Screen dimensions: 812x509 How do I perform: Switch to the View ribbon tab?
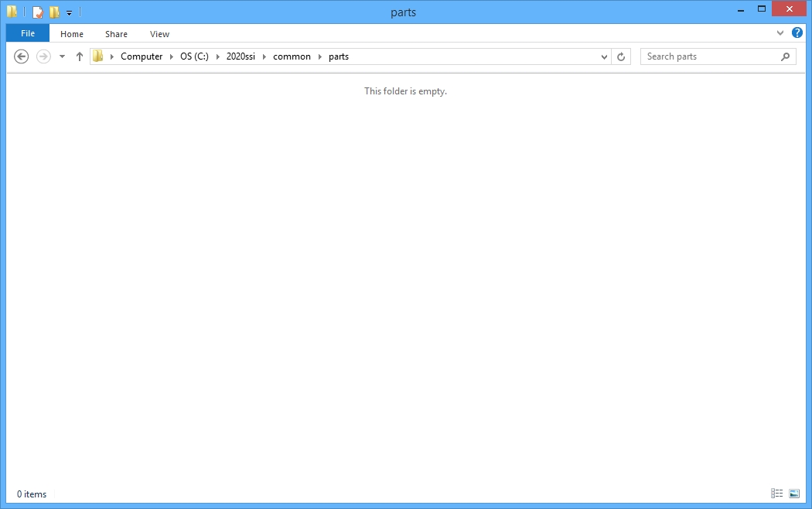pos(159,34)
